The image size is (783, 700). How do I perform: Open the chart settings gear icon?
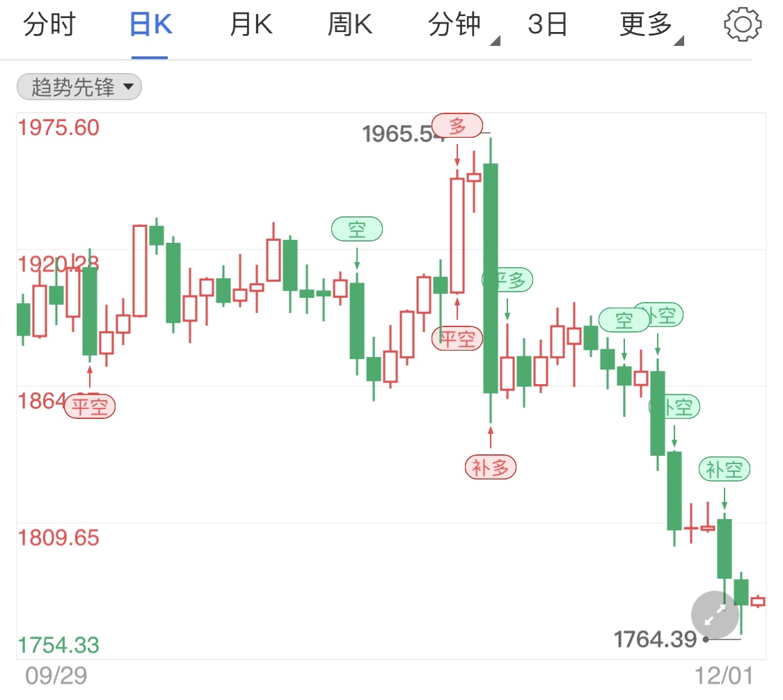[x=742, y=23]
